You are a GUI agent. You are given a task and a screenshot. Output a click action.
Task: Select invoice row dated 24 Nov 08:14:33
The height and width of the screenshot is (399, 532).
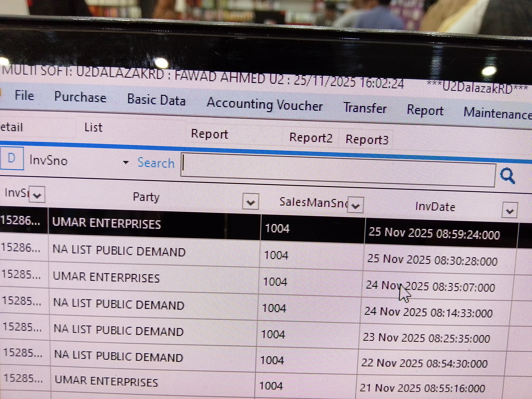(x=428, y=312)
